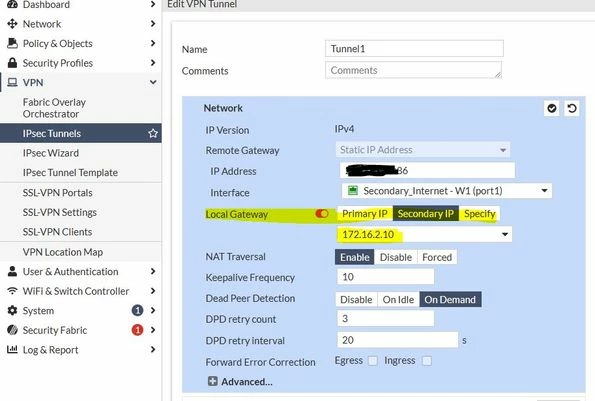
Task: Set NAT Traversal to Forced
Action: (437, 257)
